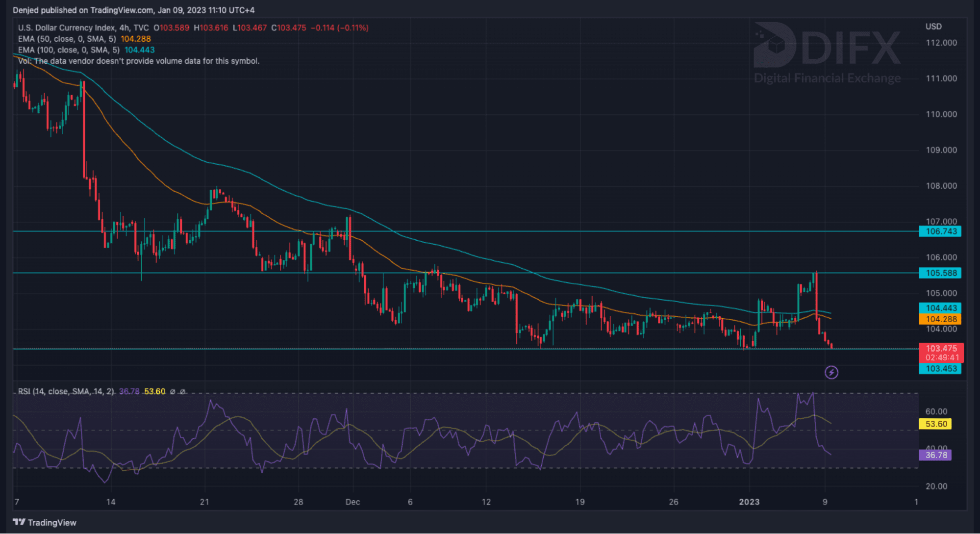Click the RSI indicator legend title
This screenshot has width=980, height=534.
pos(66,392)
